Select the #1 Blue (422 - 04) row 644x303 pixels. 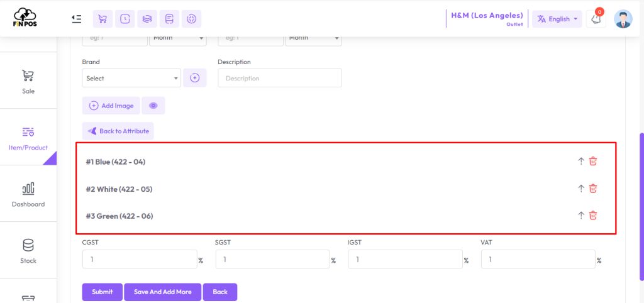346,162
